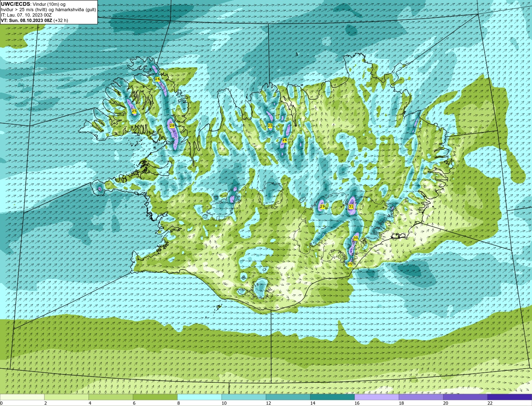The width and height of the screenshot is (532, 406).
Task: Pick the violet swatch between 20 and 22
Action: point(465,397)
